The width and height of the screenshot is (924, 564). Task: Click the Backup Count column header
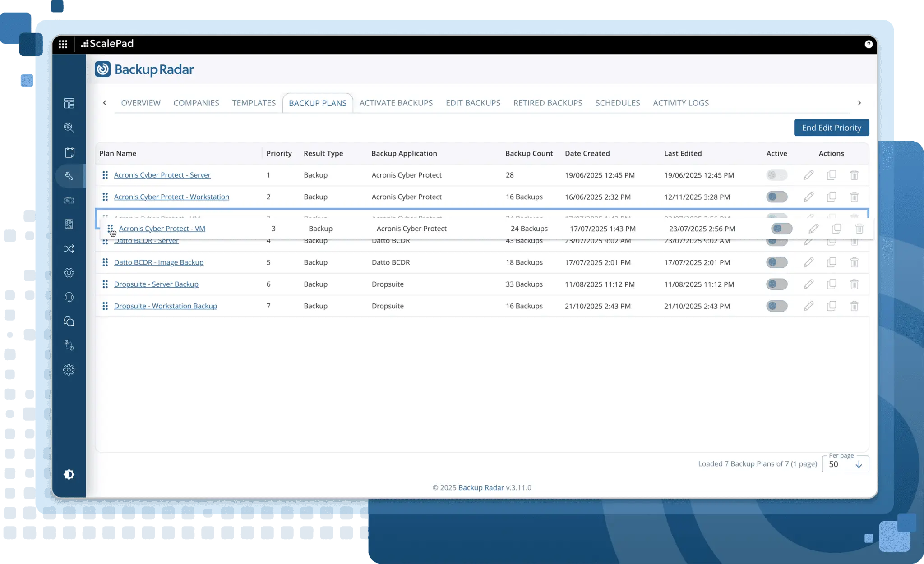[529, 153]
